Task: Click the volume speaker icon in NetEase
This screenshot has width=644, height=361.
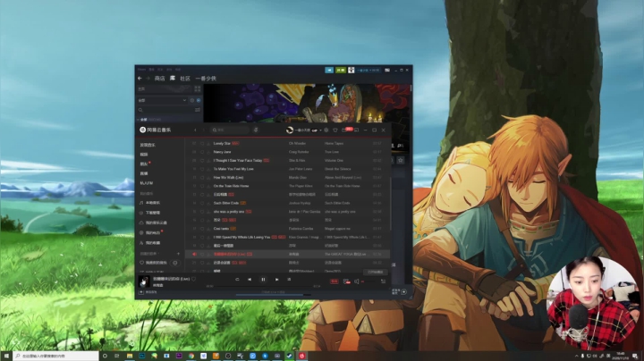Action: pos(357,281)
